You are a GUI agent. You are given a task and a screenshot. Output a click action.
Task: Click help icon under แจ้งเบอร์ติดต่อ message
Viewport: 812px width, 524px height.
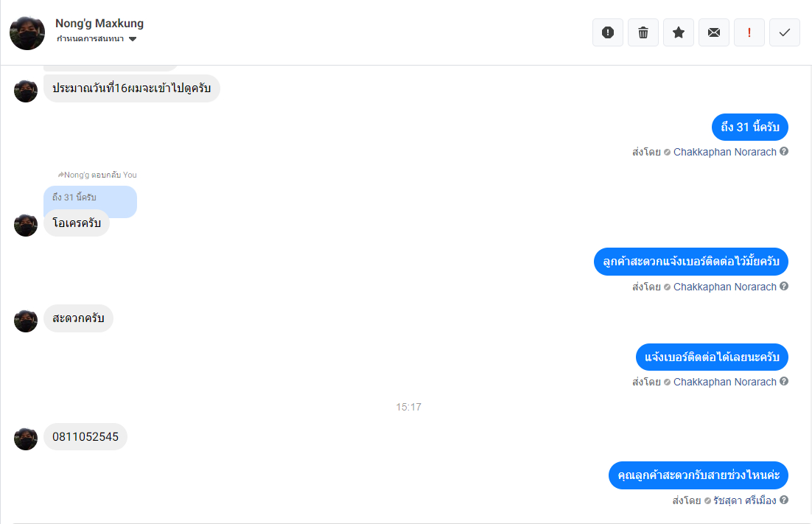click(784, 381)
